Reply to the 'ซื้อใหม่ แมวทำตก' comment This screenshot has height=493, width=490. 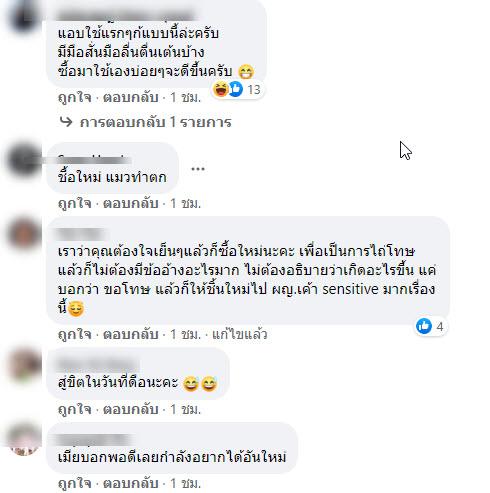(130, 203)
